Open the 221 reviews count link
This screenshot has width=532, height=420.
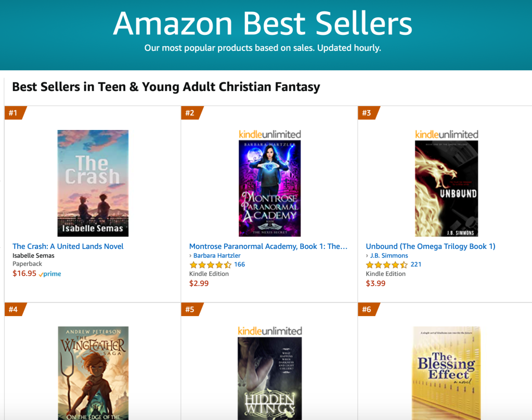416,265
